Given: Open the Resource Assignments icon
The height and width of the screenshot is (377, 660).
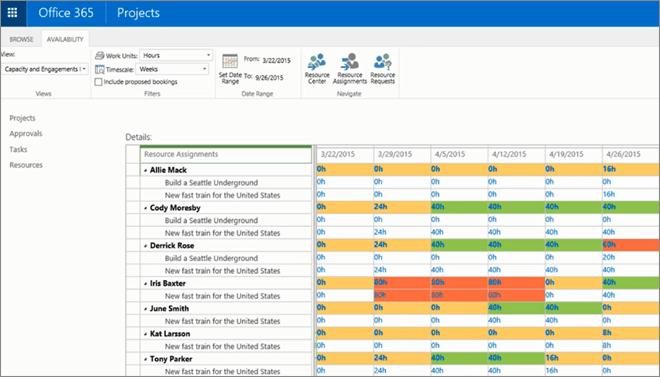Looking at the screenshot, I should point(350,62).
